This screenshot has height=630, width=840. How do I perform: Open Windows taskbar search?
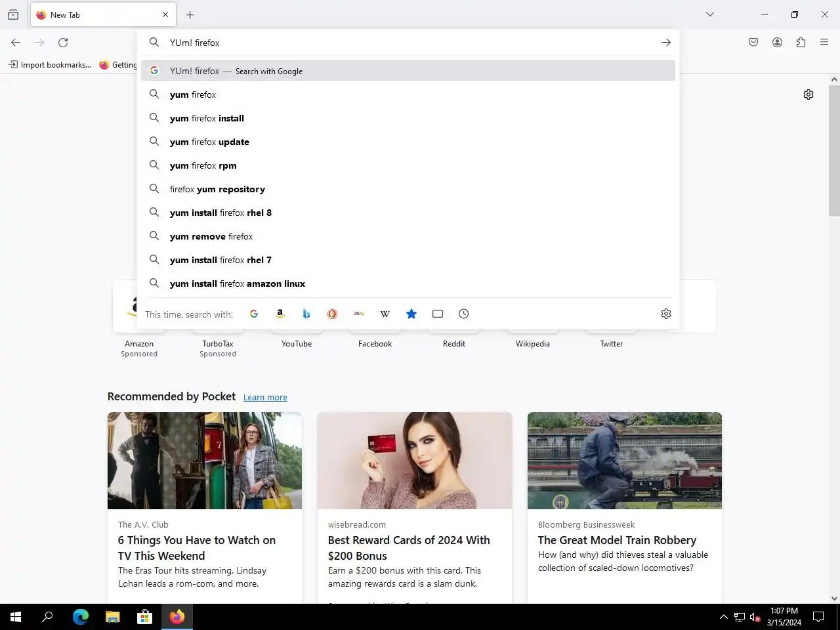coord(47,617)
